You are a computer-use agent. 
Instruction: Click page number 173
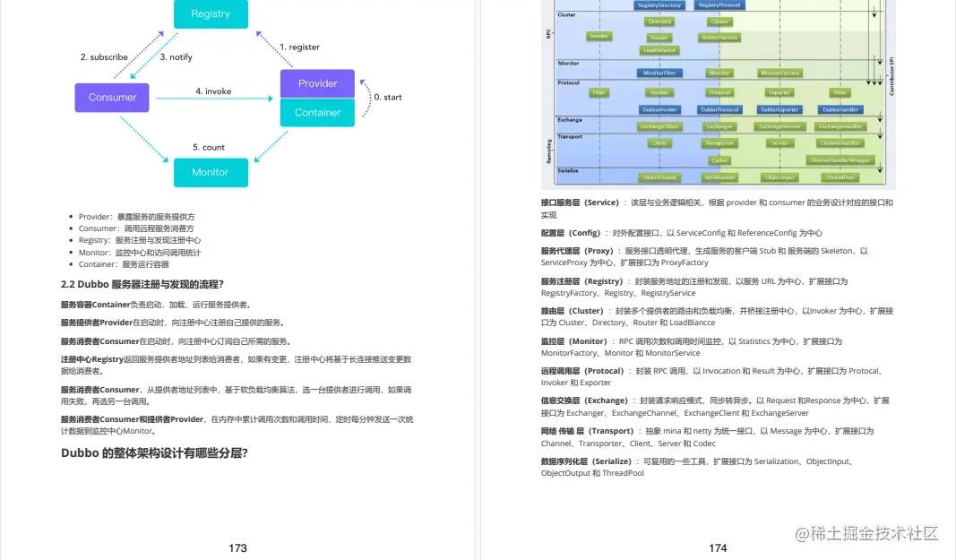tap(237, 547)
